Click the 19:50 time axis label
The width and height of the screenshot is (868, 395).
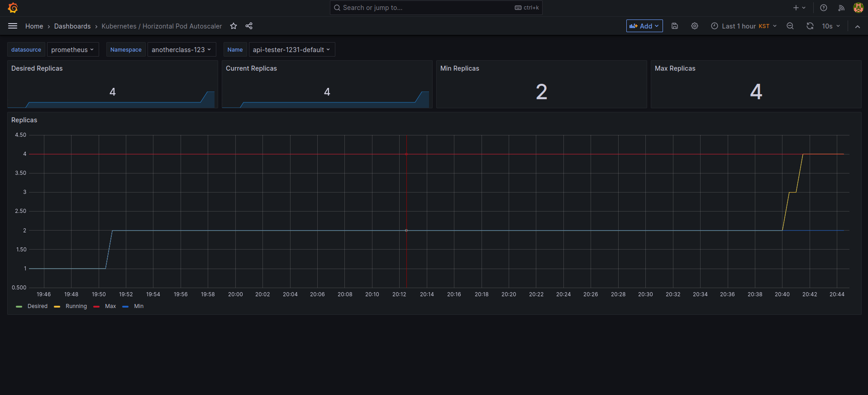click(x=99, y=294)
